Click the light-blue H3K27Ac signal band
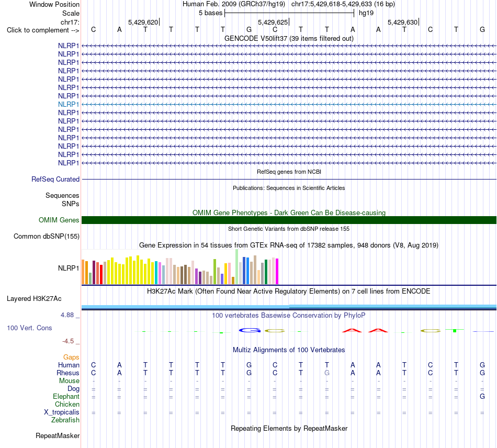The width and height of the screenshot is (497, 448). coord(289,307)
